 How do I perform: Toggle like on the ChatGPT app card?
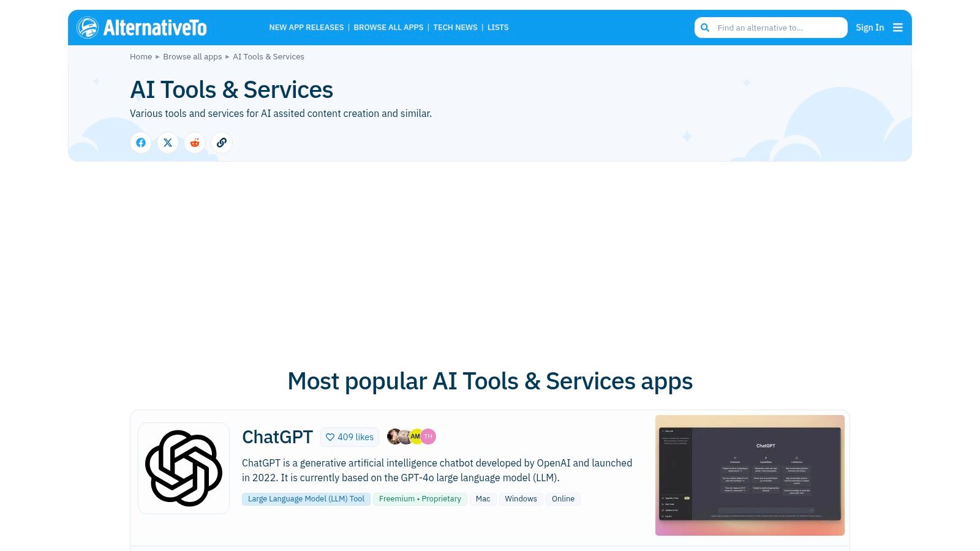point(350,437)
